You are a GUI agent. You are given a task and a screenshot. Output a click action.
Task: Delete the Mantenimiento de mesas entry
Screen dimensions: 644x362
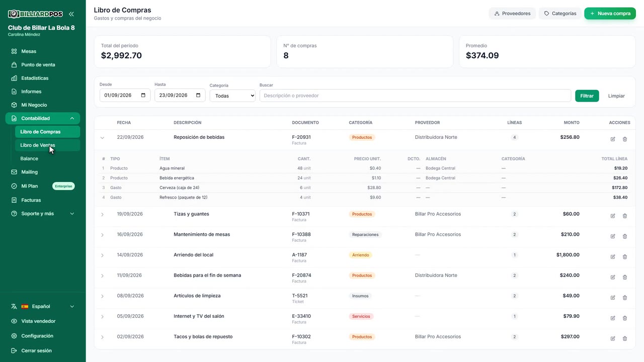[x=625, y=236]
